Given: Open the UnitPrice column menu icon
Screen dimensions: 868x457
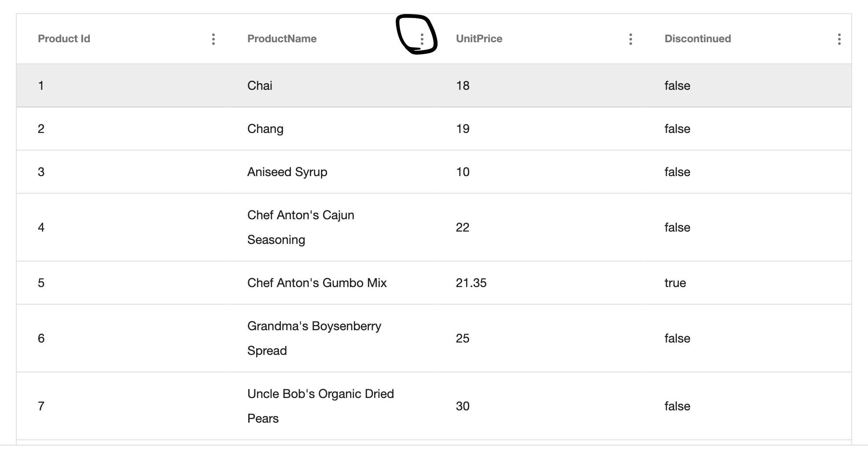Looking at the screenshot, I should 631,39.
